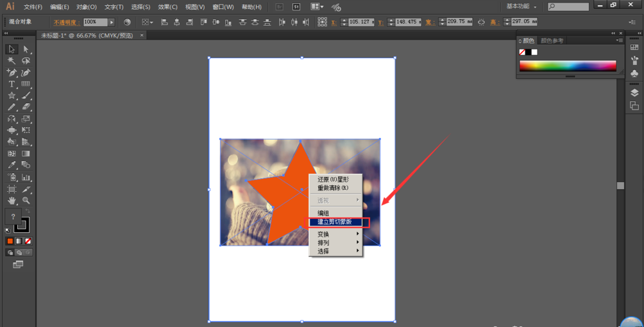Viewport: 644px width, 327px height.
Task: Switch to the 颜色参考 tab
Action: click(x=552, y=40)
